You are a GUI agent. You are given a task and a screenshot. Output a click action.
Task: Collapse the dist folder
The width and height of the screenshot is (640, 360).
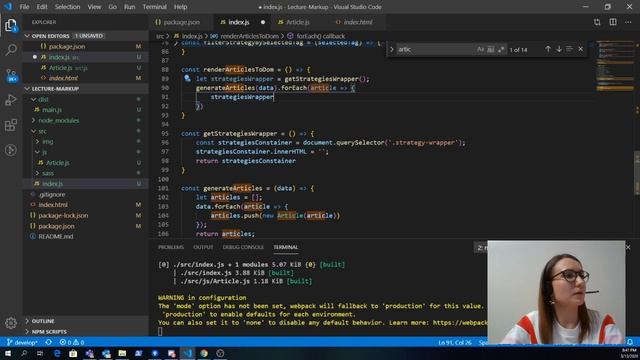pyautogui.click(x=86, y=99)
